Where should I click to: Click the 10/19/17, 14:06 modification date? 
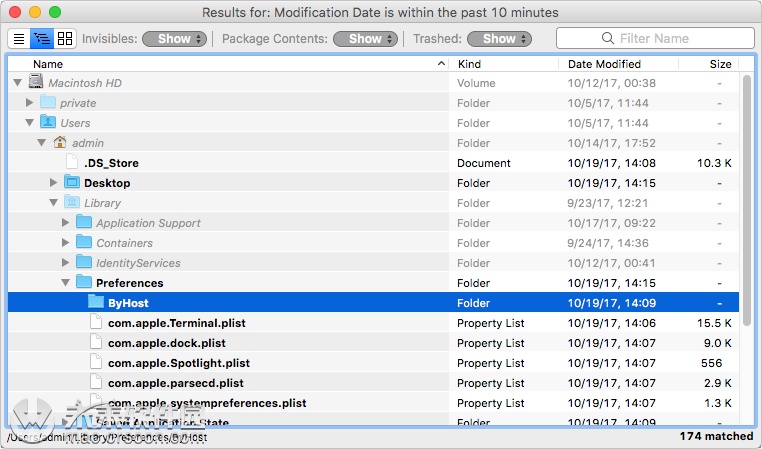[612, 323]
